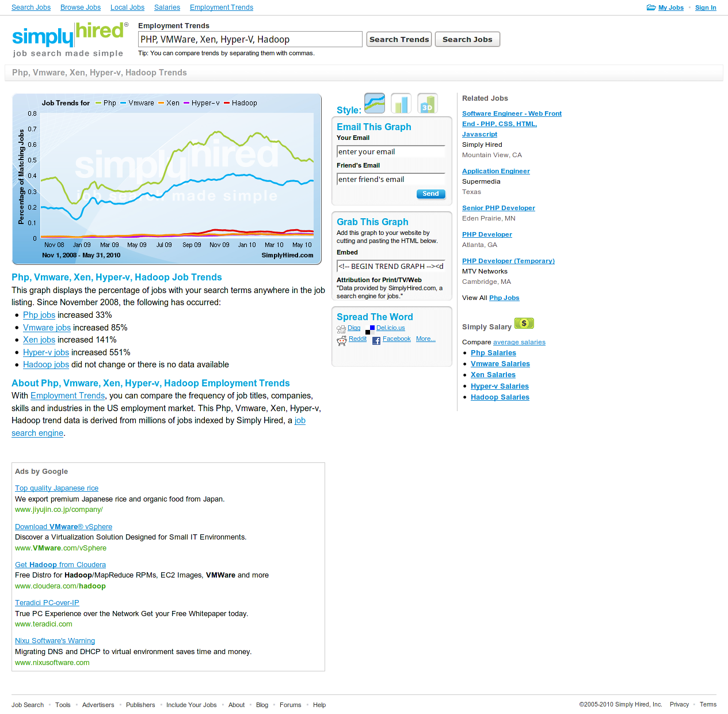Focus the Your Email input box
The image size is (728, 714).
click(x=391, y=151)
